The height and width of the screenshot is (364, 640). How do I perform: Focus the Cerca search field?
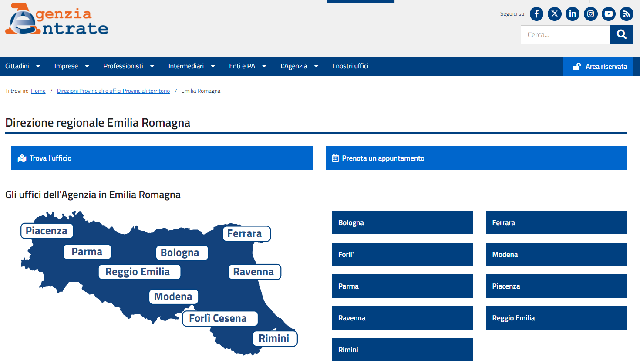(x=565, y=35)
